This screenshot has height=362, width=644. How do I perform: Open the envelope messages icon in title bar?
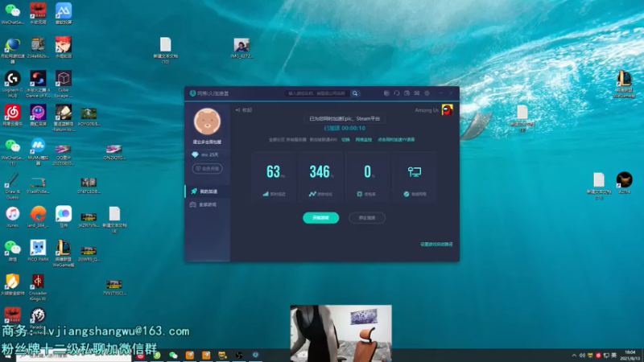tap(417, 93)
